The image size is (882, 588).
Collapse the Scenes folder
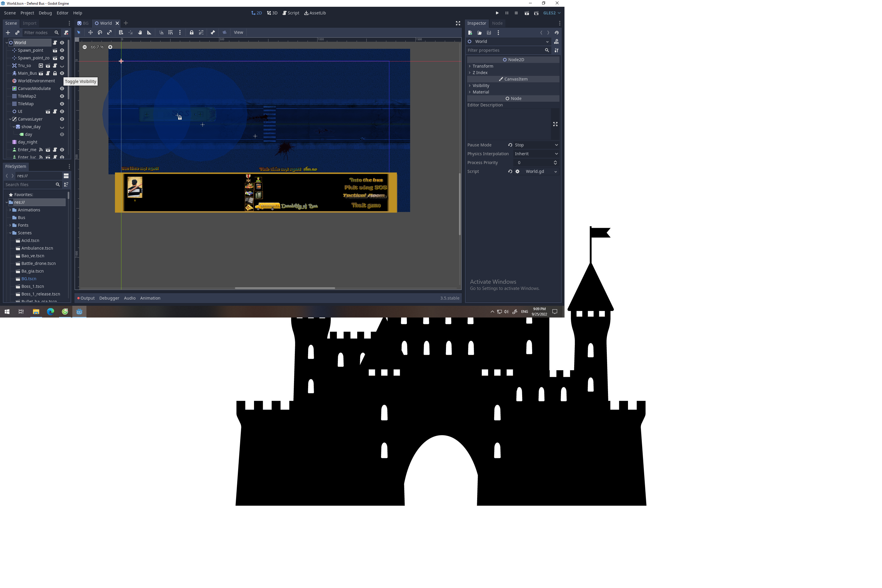click(x=10, y=233)
